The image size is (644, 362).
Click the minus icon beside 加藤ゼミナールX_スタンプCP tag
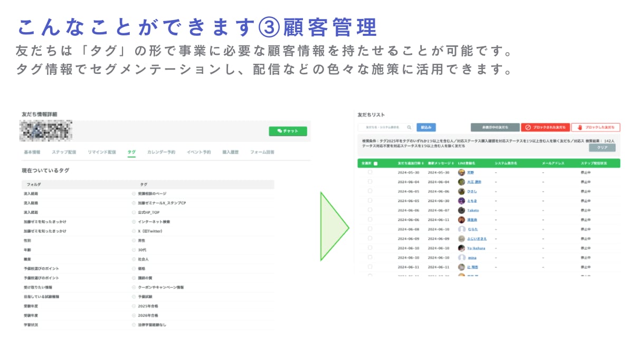[x=134, y=203]
